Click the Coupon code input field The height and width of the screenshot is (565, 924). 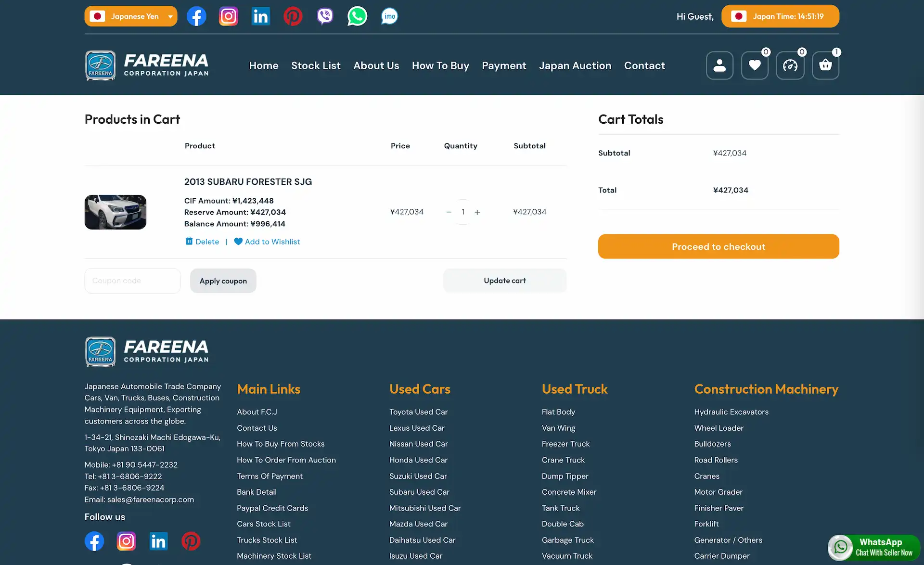point(132,281)
